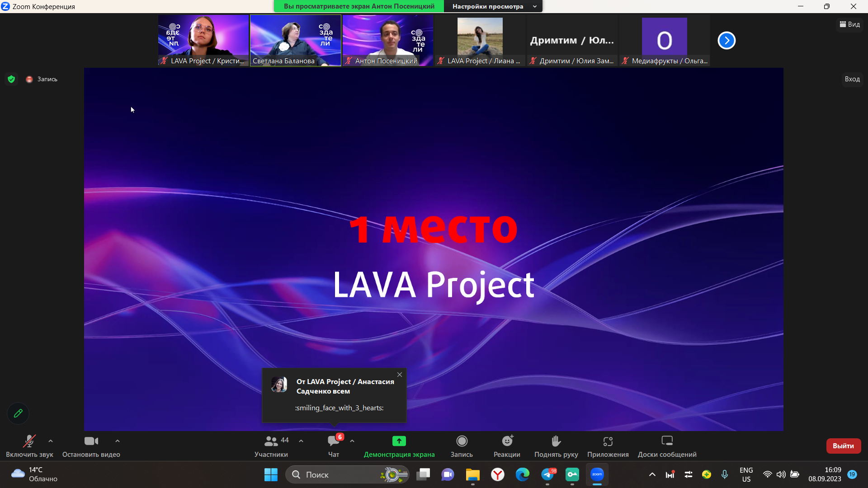The image size is (868, 488).
Task: Open Apps (Приложения) in the toolbar
Action: pos(608,441)
